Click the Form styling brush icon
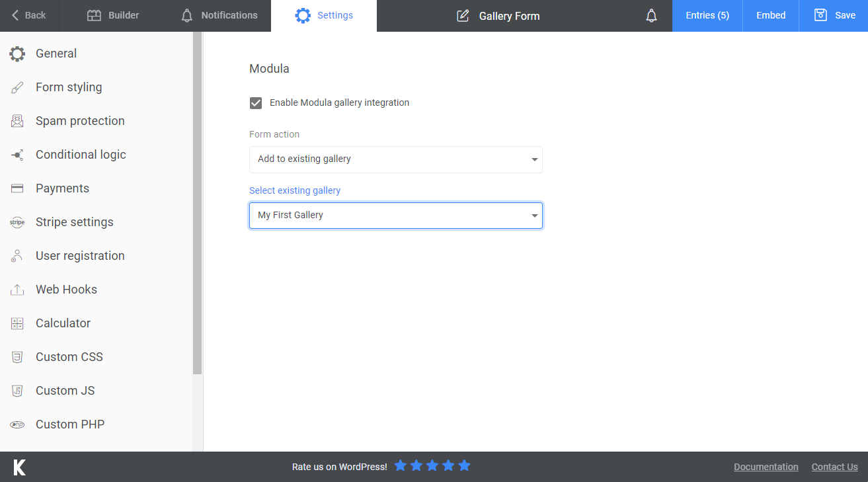868x482 pixels. (x=17, y=87)
